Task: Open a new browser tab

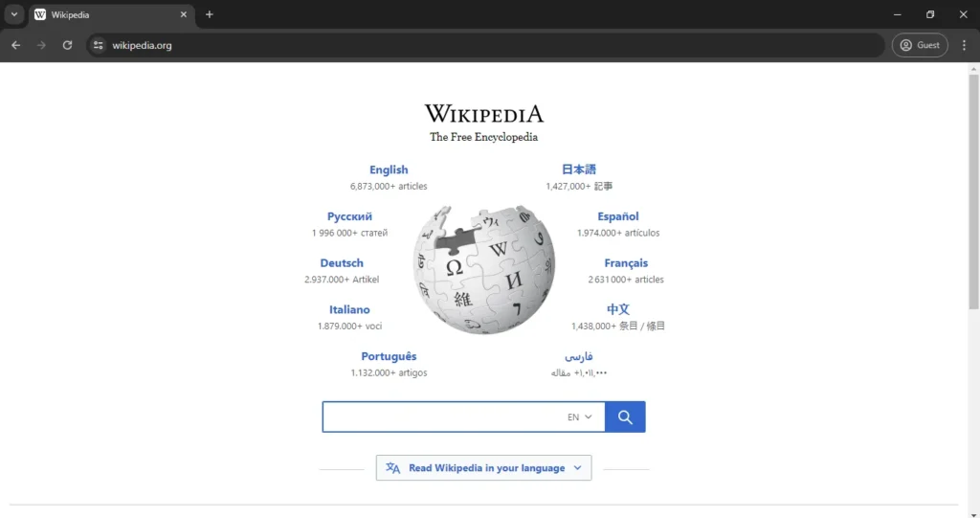Action: click(210, 14)
